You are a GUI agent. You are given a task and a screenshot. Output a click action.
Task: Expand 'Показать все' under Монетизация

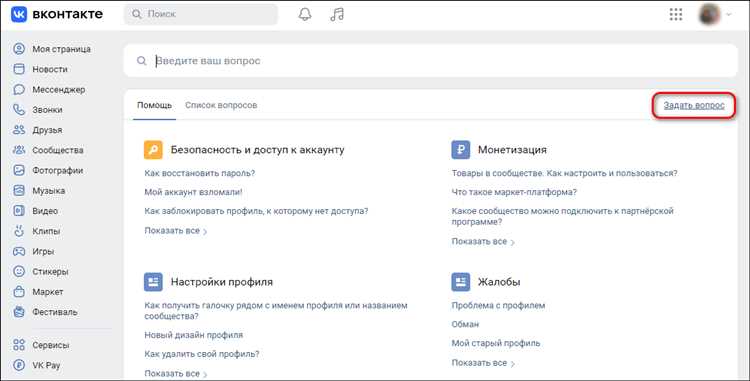coord(483,242)
